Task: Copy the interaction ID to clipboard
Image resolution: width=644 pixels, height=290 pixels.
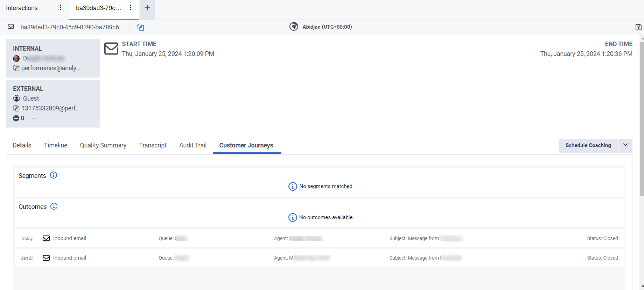Action: point(140,27)
